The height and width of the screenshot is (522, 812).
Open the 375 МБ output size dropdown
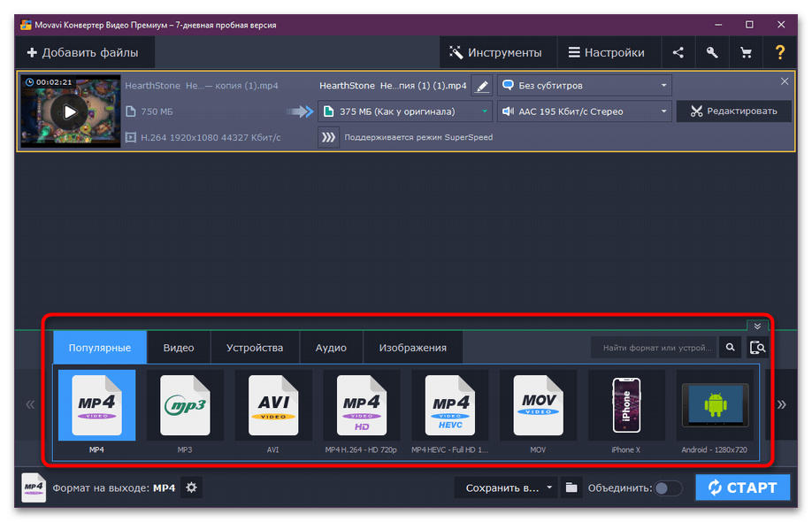(405, 111)
